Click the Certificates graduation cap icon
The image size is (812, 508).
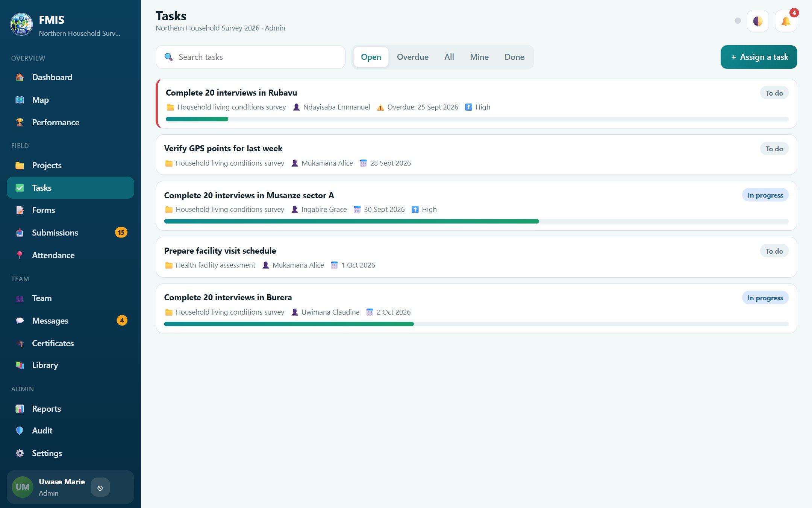(20, 343)
